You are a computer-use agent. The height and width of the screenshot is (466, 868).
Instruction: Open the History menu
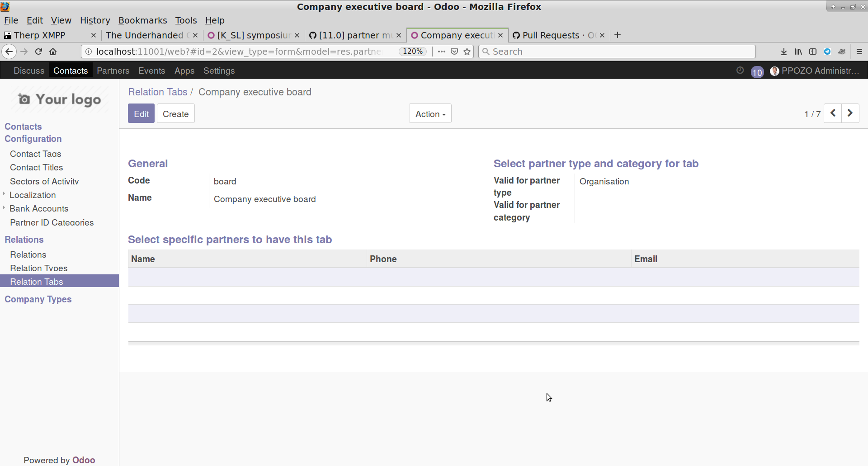click(95, 20)
